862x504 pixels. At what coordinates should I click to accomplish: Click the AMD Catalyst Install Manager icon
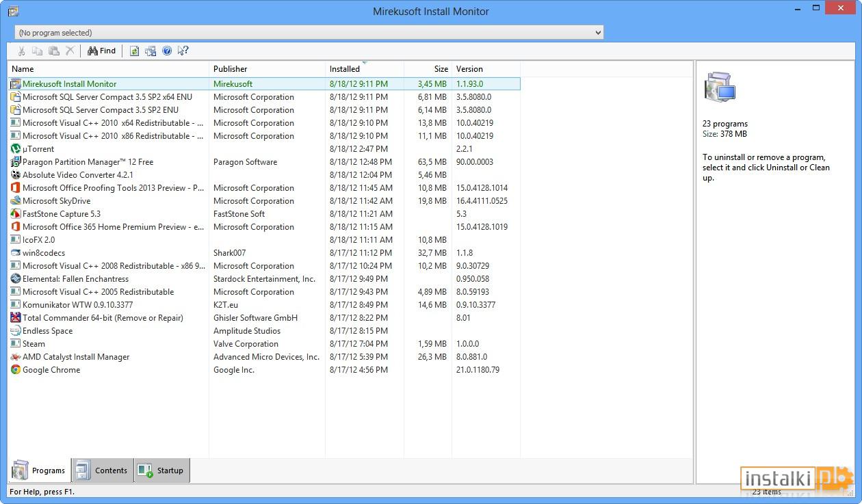pyautogui.click(x=16, y=357)
